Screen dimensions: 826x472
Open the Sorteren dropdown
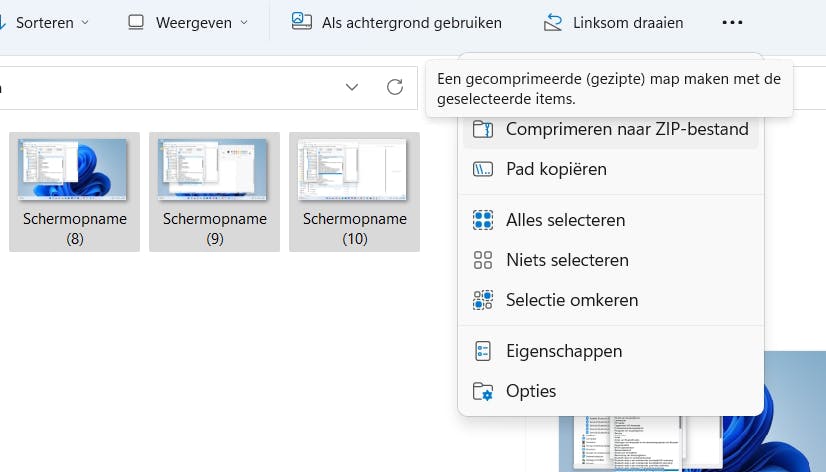[52, 22]
